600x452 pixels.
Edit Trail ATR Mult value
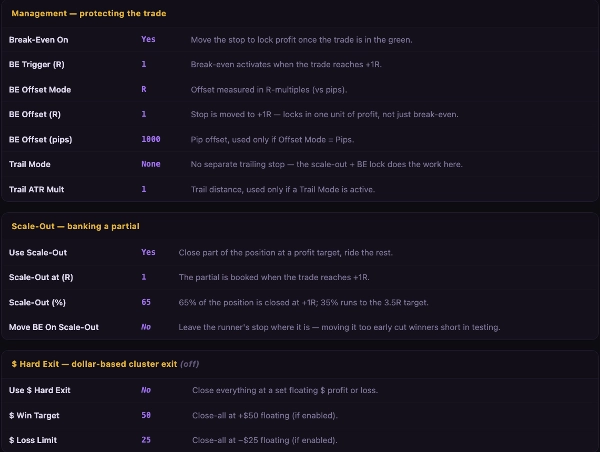pyautogui.click(x=144, y=189)
